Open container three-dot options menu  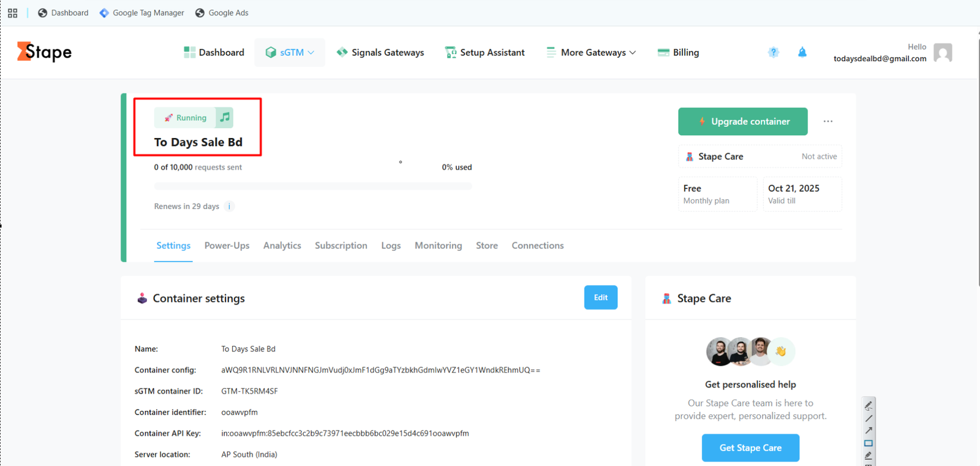point(828,121)
